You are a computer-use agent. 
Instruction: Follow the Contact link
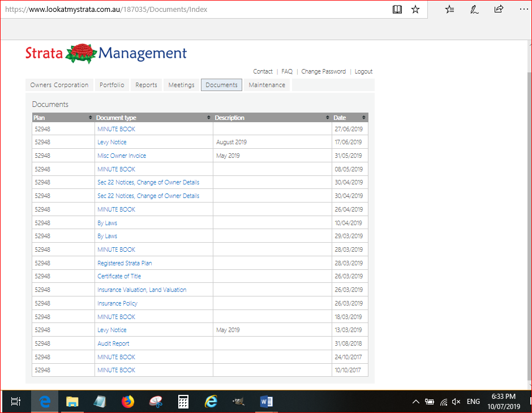263,71
